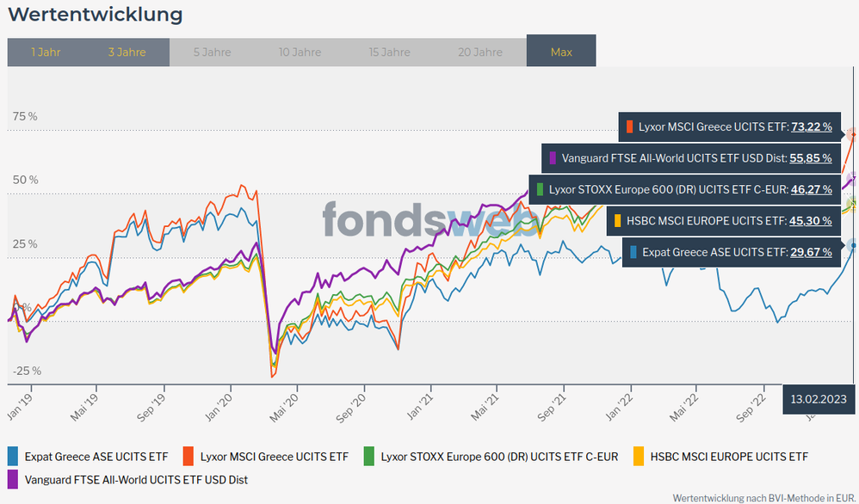Click orange legend swatch for Lyxor MSCI Greece
The height and width of the screenshot is (504, 859).
[x=188, y=457]
